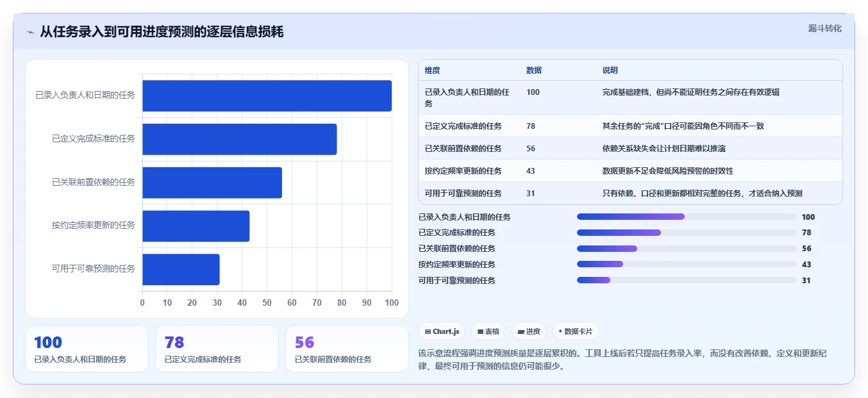Click the progress bar showing value 31

(x=687, y=280)
